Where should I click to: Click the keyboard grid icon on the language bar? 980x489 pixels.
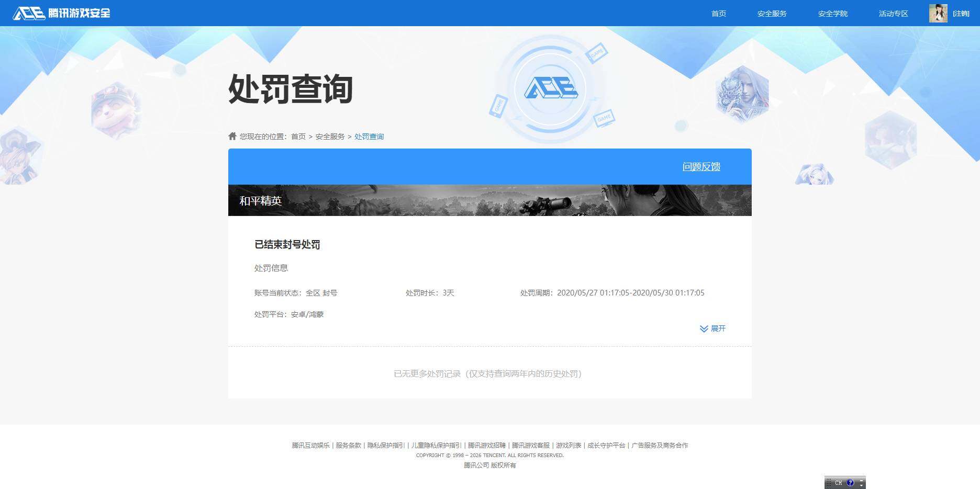pyautogui.click(x=829, y=483)
